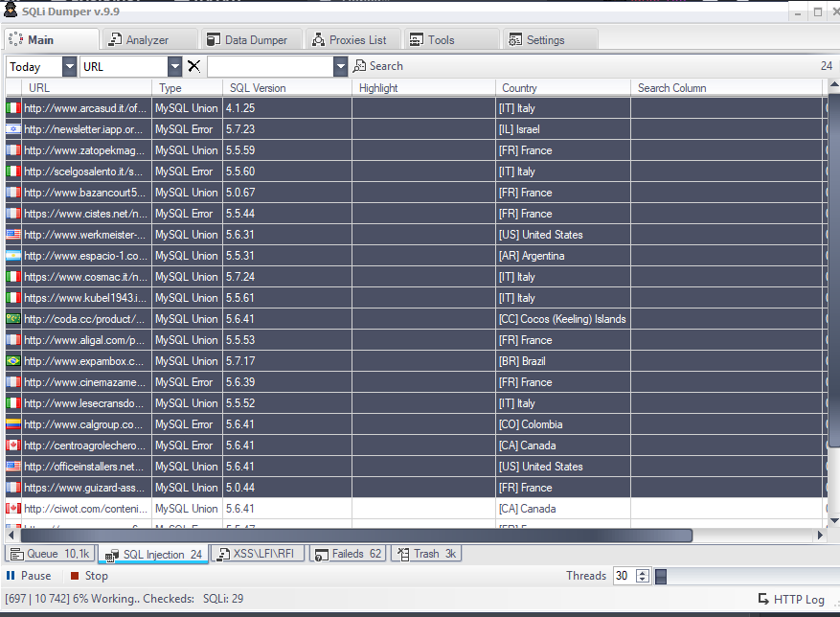Click the horizontal scrollbar thumb
Image resolution: width=840 pixels, height=617 pixels.
pos(356,535)
